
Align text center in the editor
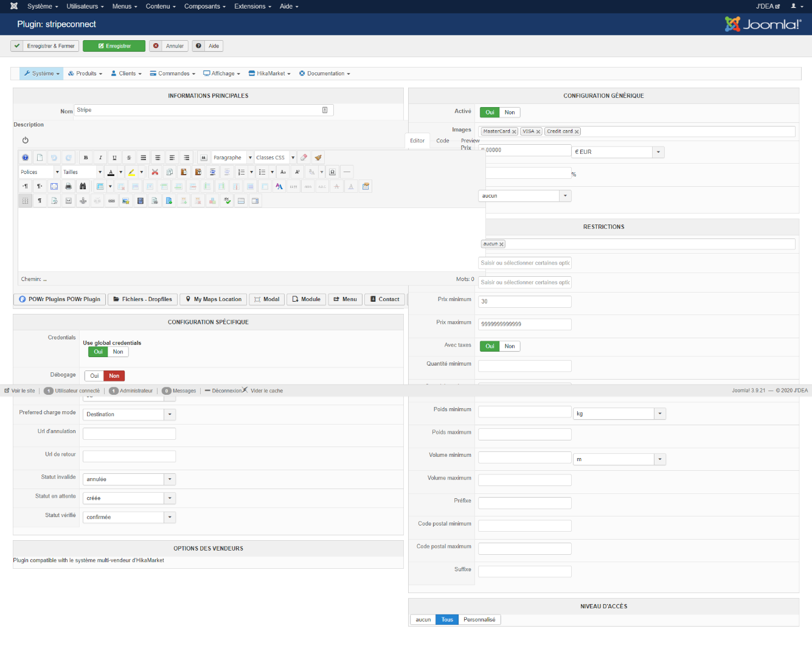click(x=158, y=158)
